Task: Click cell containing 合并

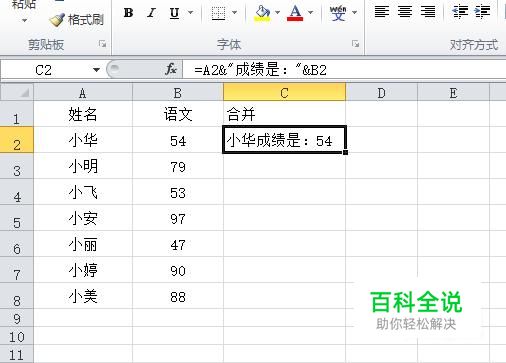Action: (284, 114)
